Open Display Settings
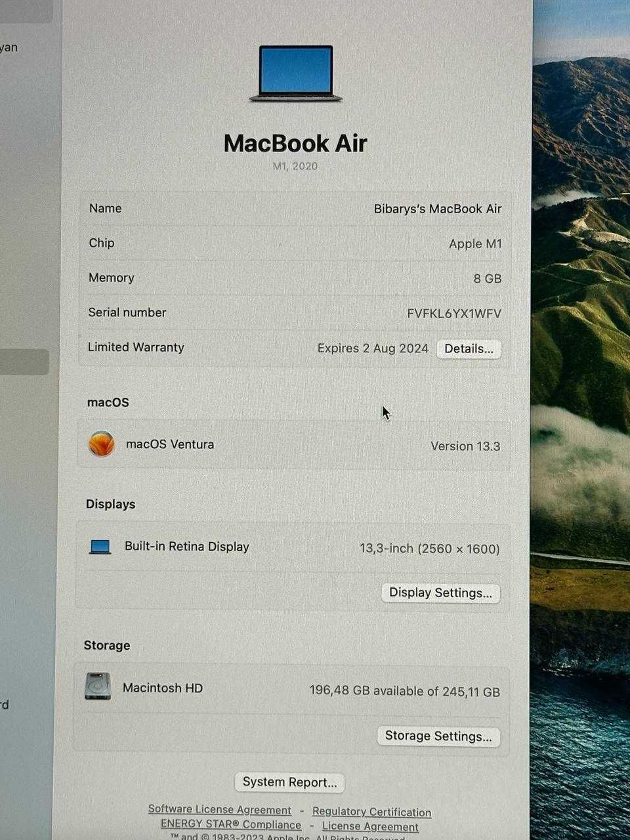 (x=440, y=593)
